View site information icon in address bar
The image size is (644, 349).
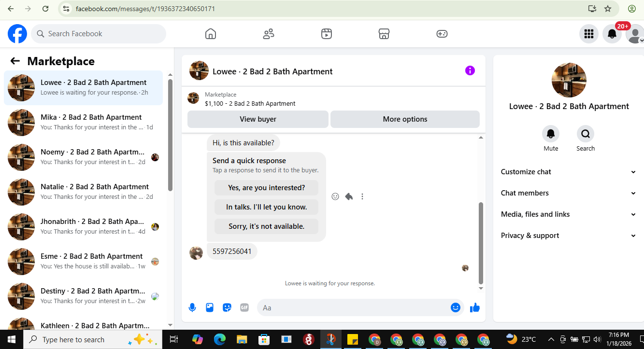pos(67,9)
